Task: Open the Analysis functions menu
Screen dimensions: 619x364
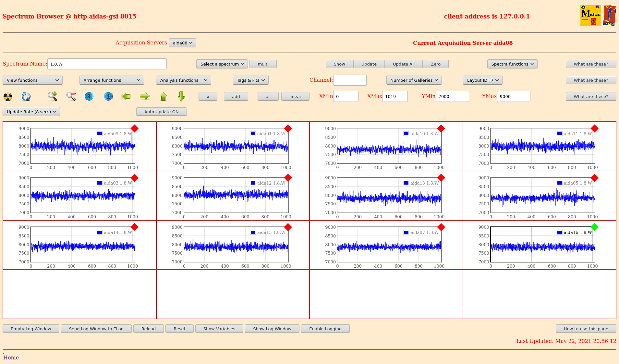Action: (x=183, y=80)
